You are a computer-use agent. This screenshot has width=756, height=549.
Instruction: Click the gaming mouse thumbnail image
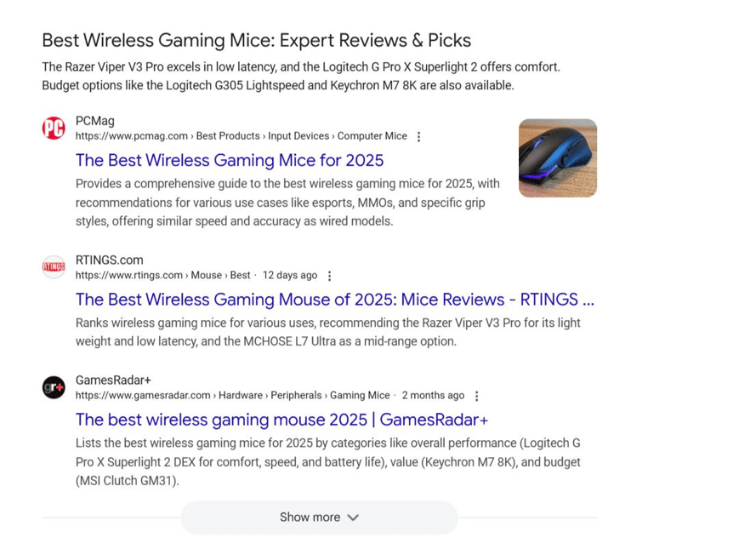558,158
